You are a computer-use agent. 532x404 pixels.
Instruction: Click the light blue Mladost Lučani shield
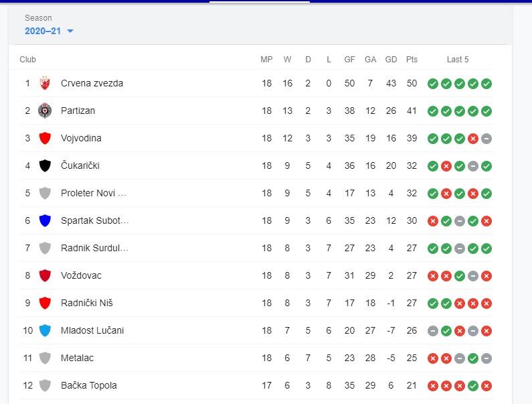(45, 330)
